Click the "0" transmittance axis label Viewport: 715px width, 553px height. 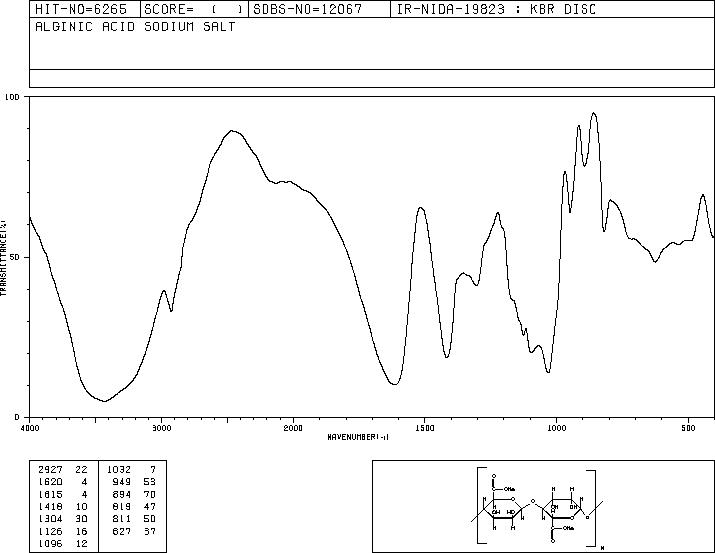17,417
